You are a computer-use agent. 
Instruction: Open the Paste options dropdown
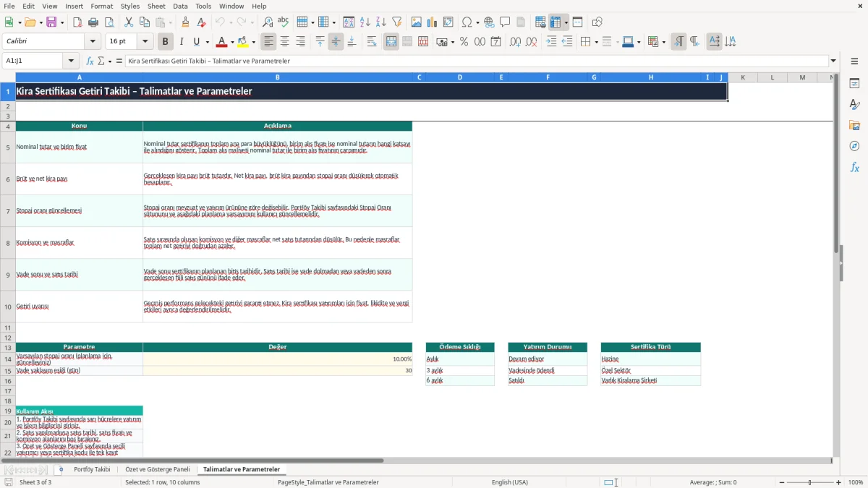coord(170,22)
